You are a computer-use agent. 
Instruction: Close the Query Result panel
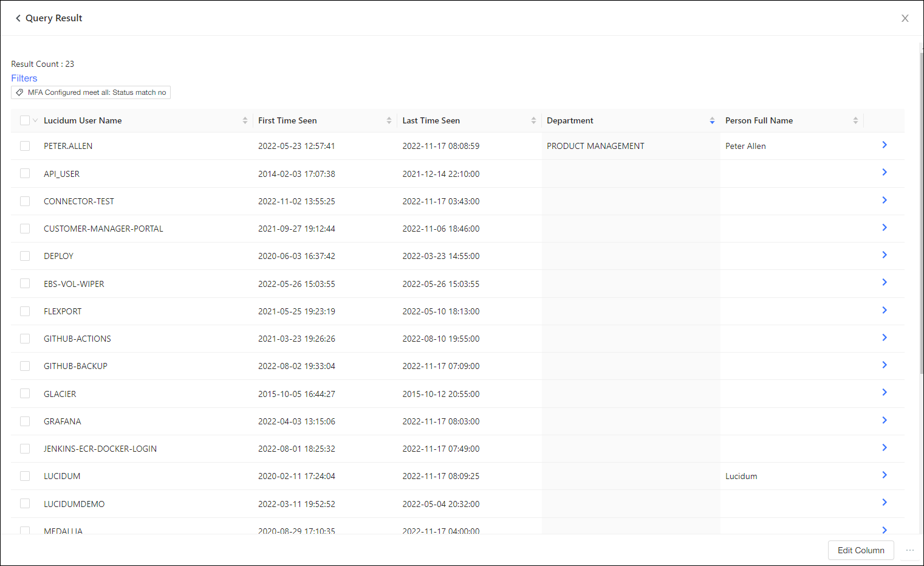[x=905, y=18]
